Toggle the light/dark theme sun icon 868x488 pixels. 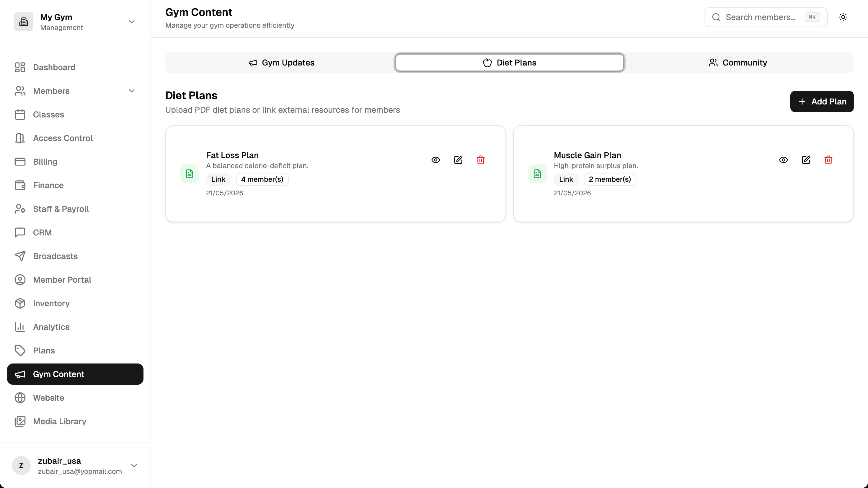(x=843, y=17)
